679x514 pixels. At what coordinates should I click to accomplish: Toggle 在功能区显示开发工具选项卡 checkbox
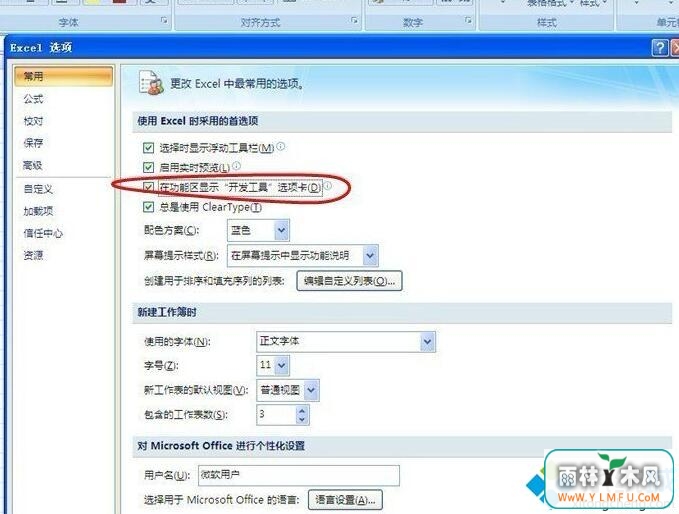(x=148, y=187)
